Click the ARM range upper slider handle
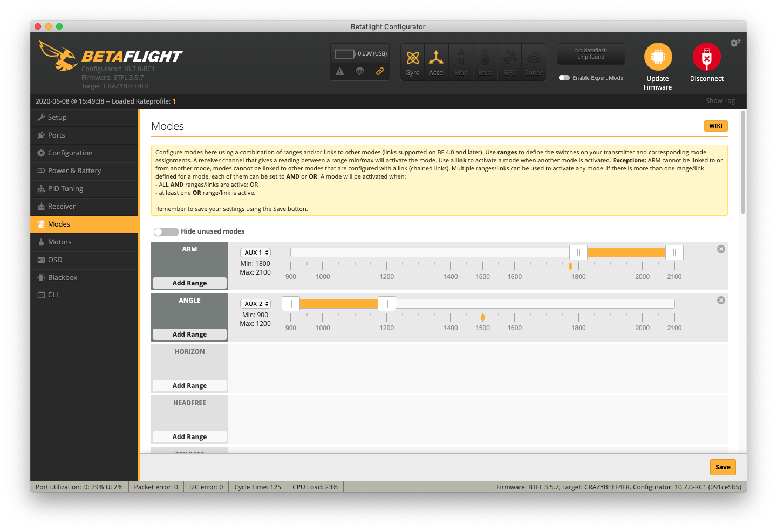777x532 pixels. point(674,253)
